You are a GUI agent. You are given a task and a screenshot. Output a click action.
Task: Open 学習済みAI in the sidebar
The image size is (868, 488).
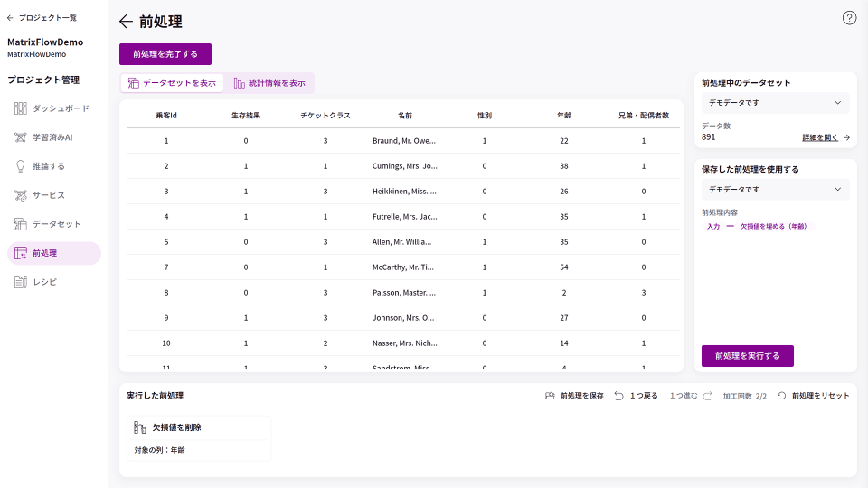pos(54,137)
